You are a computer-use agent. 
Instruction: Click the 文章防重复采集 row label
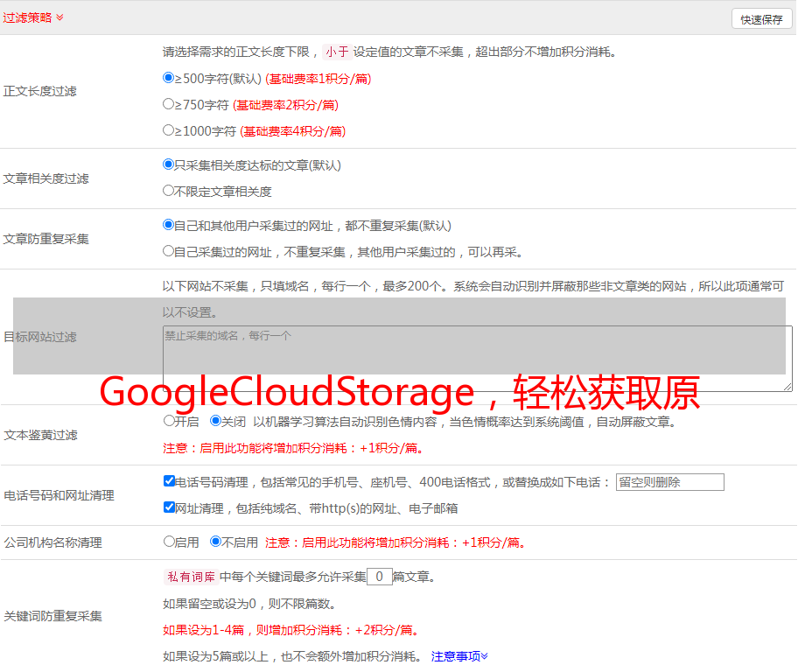point(45,239)
